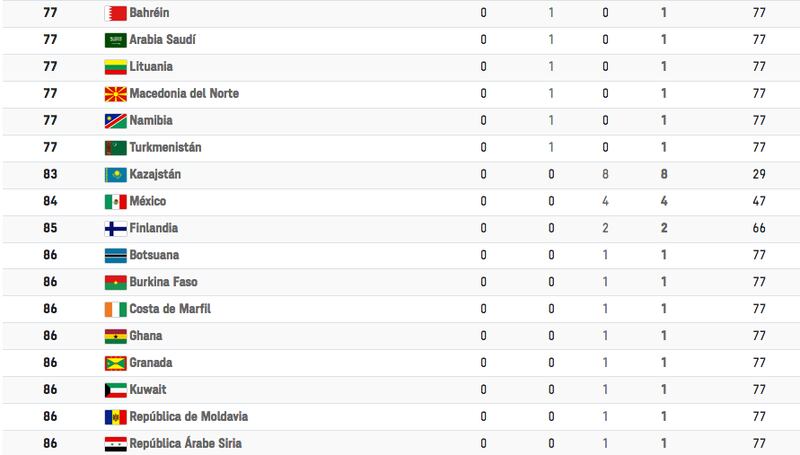Click the México flag icon
The height and width of the screenshot is (455, 800).
coord(115,202)
